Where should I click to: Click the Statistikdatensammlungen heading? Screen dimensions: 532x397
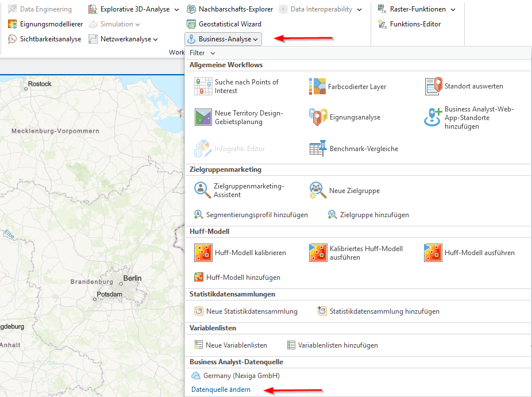coord(232,294)
